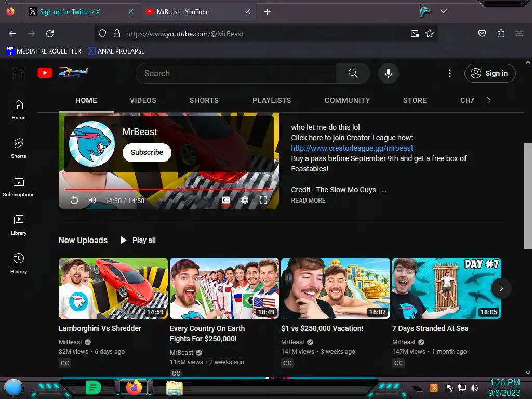Open 7 Days Stranded At Sea thumbnail

click(446, 288)
